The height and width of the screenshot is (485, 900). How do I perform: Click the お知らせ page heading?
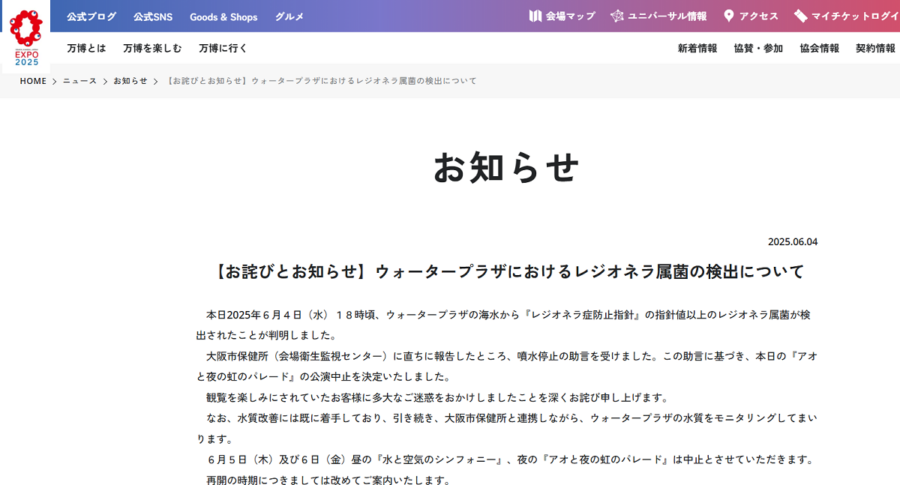[506, 168]
